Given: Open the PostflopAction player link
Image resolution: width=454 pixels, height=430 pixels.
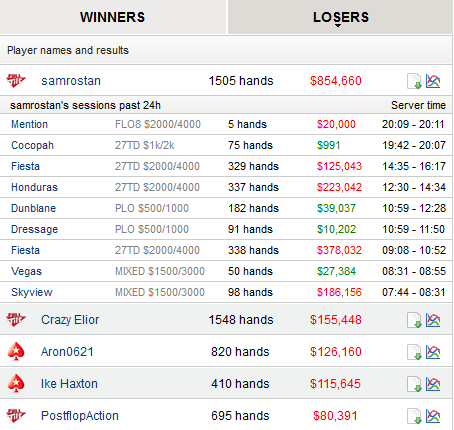Looking at the screenshot, I should pyautogui.click(x=80, y=416).
